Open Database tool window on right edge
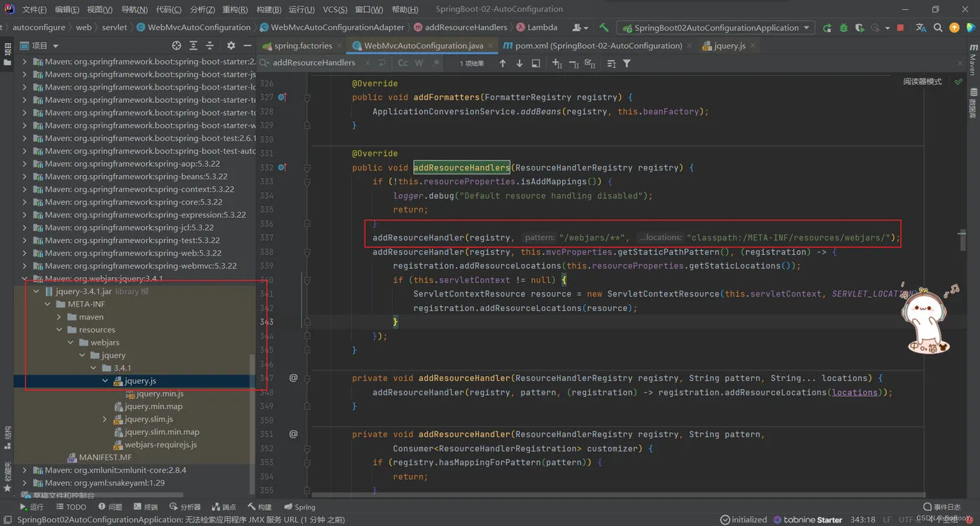The image size is (980, 526). coord(973,104)
